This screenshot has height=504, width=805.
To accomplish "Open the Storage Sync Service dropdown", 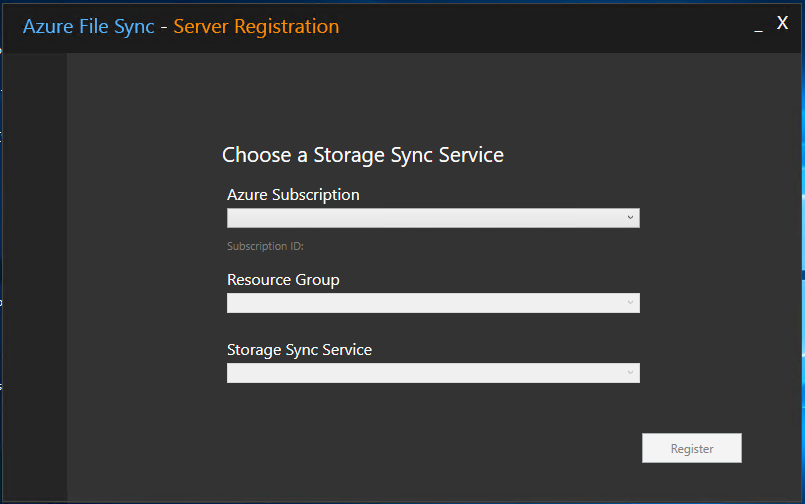I will click(x=432, y=373).
